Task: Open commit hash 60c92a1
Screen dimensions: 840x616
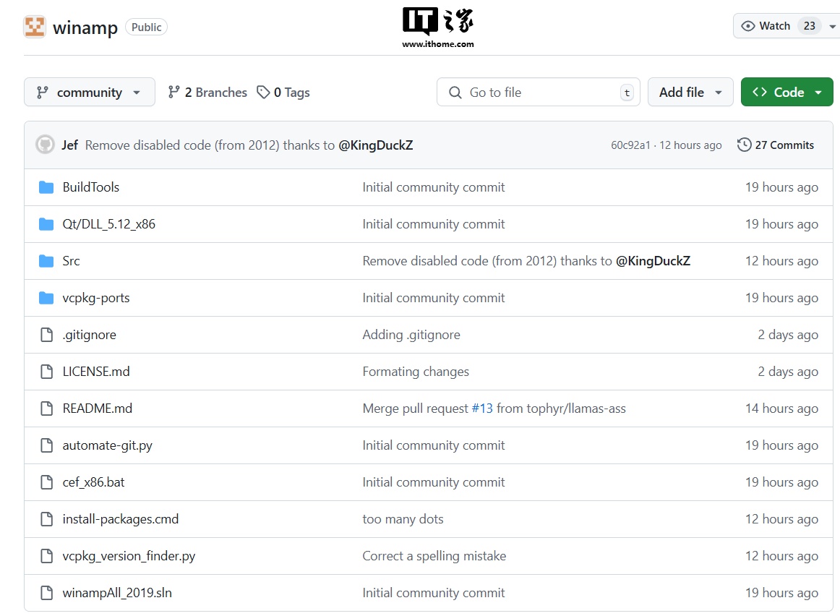Action: [x=630, y=145]
